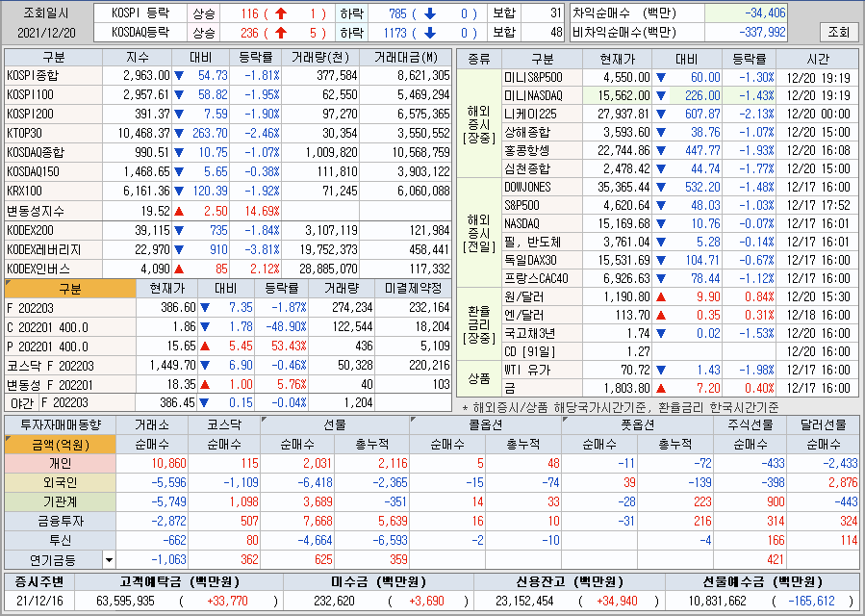
Task: Click the 달러선물 column header
Action: tap(824, 425)
